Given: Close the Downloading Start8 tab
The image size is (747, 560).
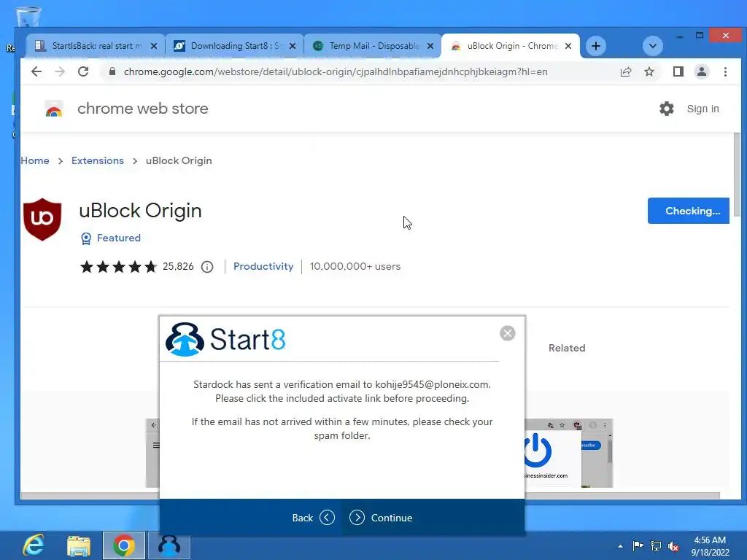Looking at the screenshot, I should 293,46.
